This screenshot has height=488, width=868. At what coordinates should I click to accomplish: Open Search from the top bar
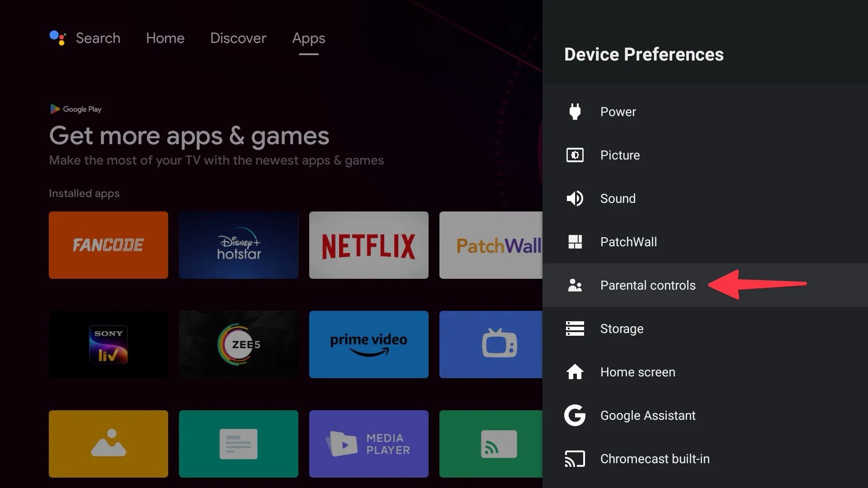coord(98,38)
